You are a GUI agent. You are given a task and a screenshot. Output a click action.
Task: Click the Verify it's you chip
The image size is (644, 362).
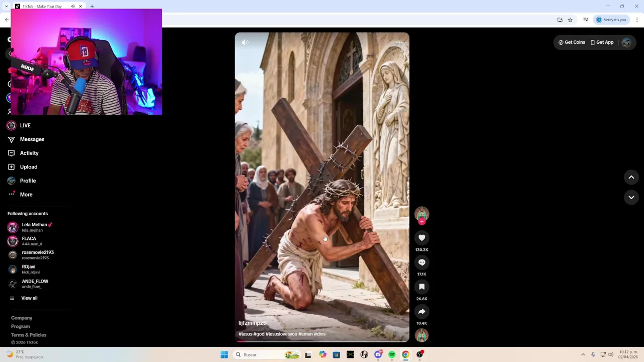tap(611, 20)
